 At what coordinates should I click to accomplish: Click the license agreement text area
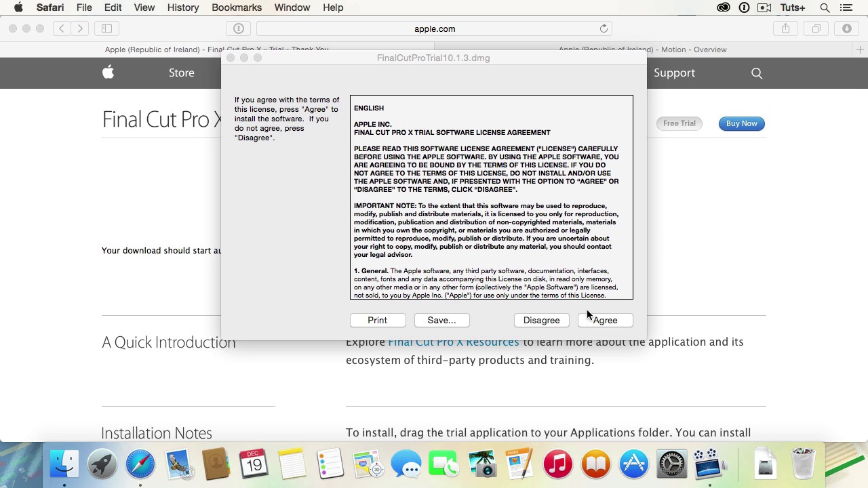pyautogui.click(x=492, y=197)
